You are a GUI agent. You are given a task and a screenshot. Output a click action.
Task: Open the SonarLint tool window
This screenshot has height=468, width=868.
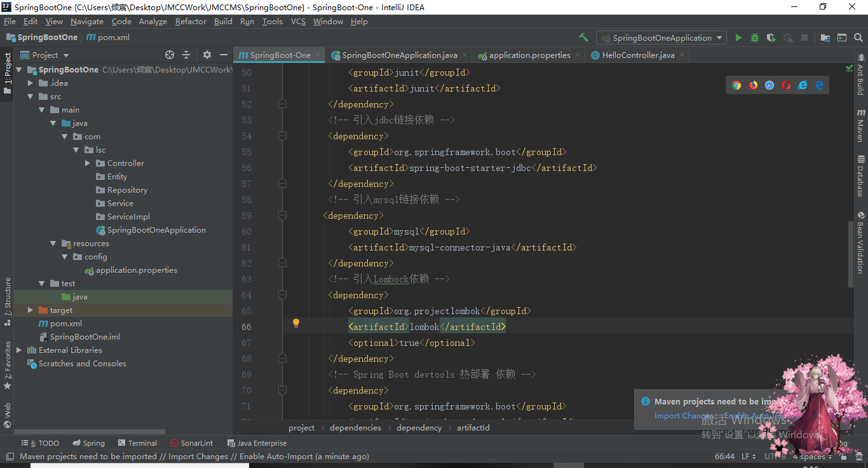(192, 443)
